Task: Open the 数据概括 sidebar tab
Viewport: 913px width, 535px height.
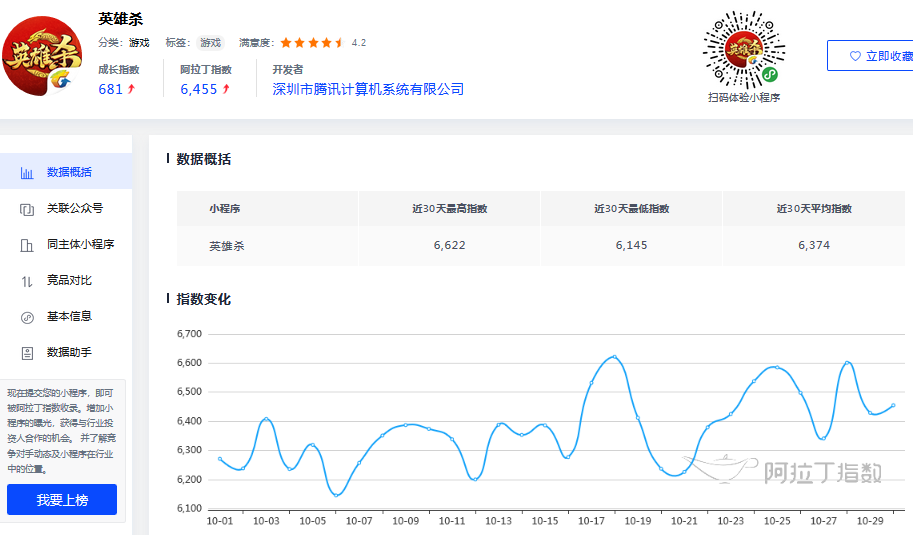Action: tap(66, 172)
